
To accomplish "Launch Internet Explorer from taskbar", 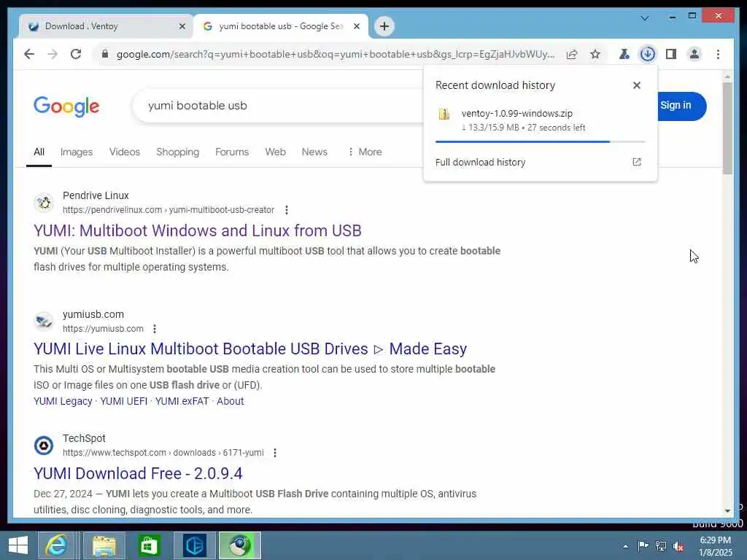I will 57,545.
